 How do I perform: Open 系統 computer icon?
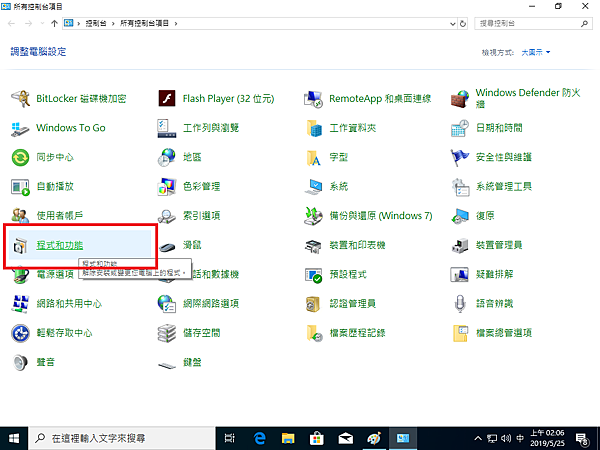pos(313,187)
